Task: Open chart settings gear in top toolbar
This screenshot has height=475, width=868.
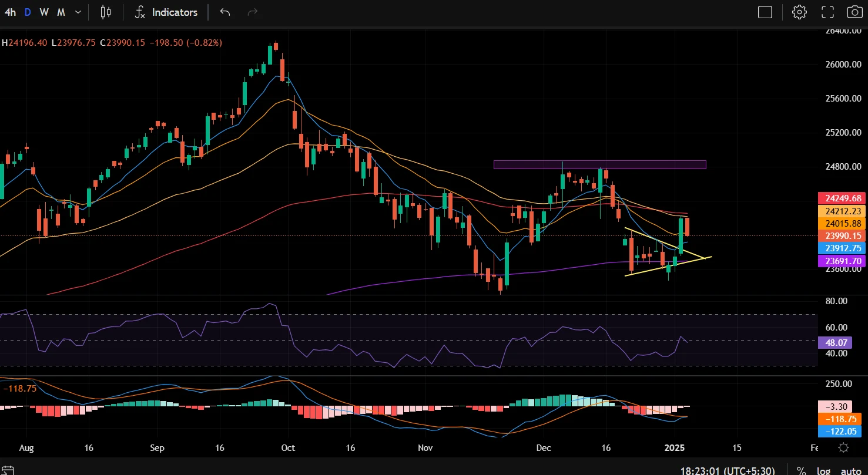Action: (x=799, y=12)
